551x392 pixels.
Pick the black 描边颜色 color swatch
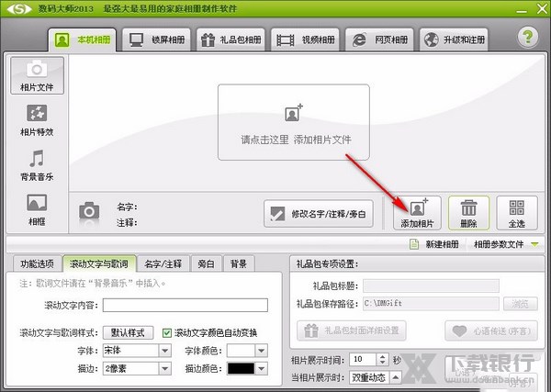[x=243, y=369]
